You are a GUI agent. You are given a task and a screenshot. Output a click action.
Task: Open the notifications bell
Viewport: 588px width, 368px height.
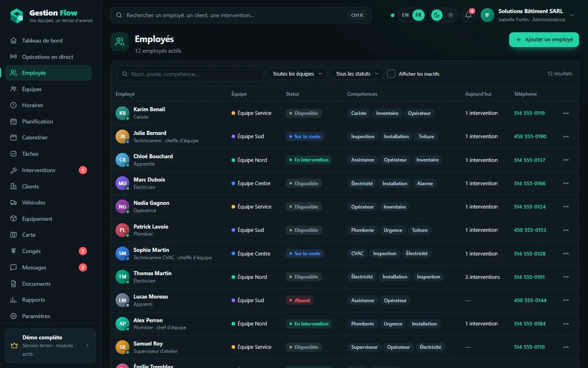coord(468,15)
